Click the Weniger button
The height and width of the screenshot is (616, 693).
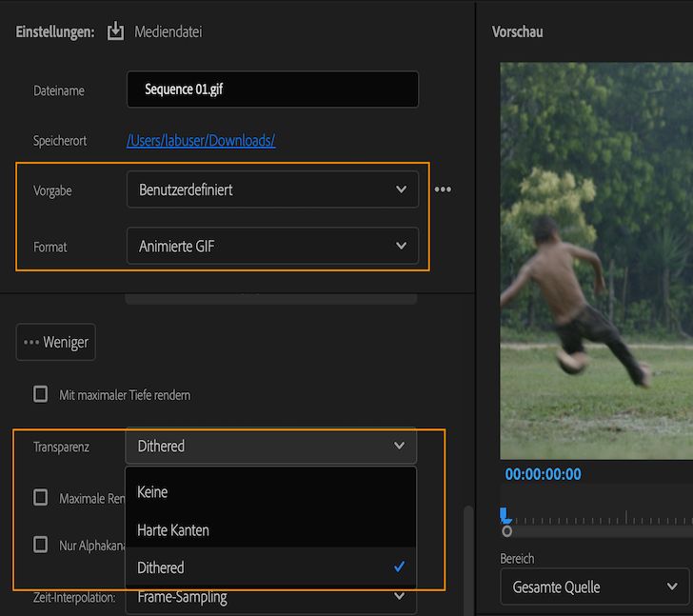[55, 342]
